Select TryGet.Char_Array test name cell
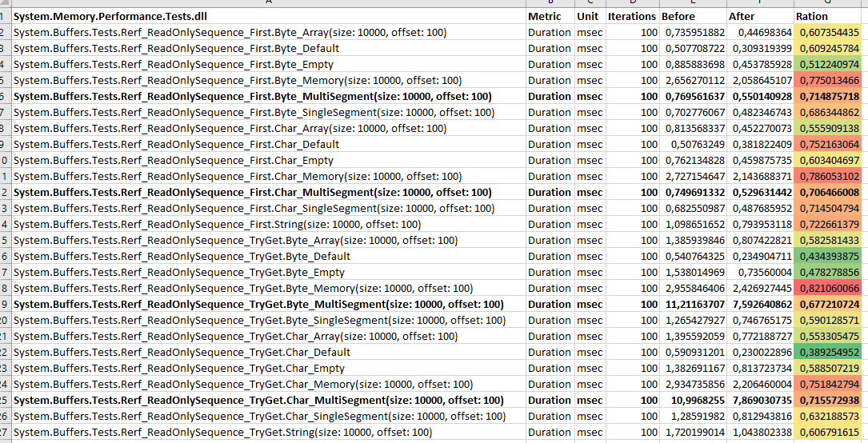The image size is (868, 443). pos(269,337)
